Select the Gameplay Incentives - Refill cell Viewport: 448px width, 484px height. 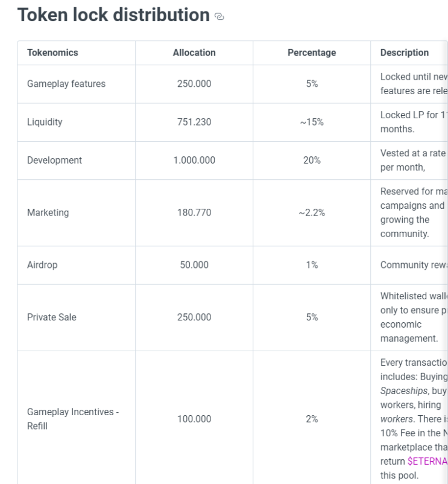[73, 419]
